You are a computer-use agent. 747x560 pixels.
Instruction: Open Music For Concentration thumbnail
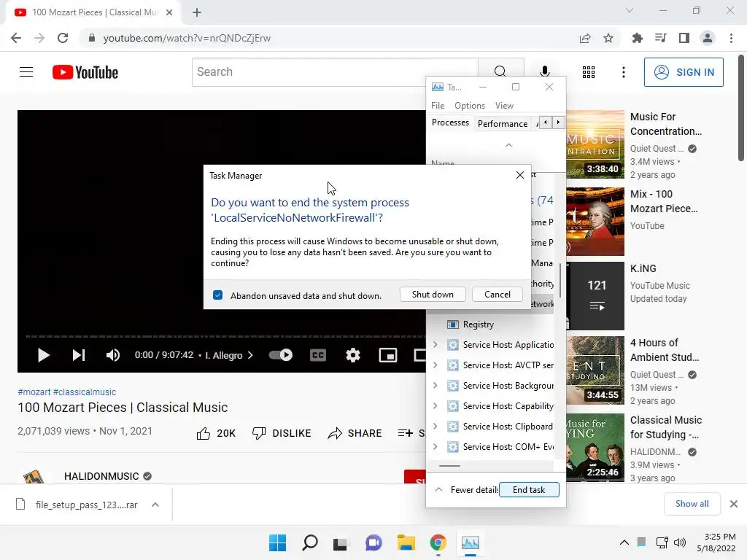(595, 144)
